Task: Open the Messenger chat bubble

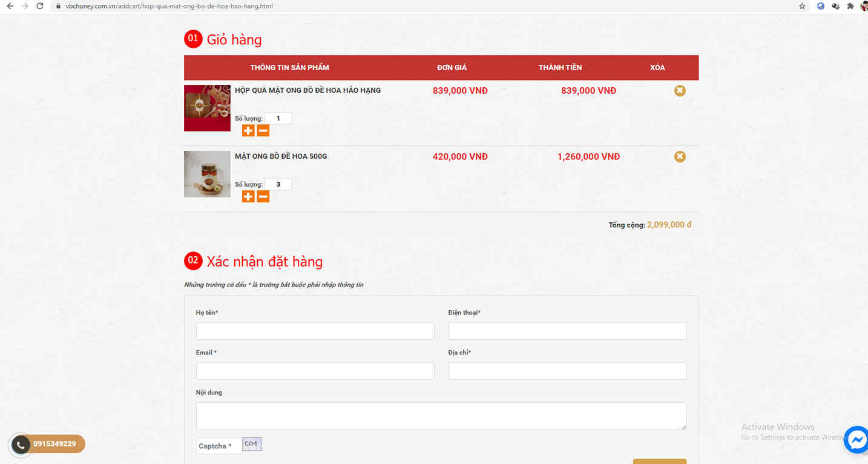Action: click(x=856, y=440)
